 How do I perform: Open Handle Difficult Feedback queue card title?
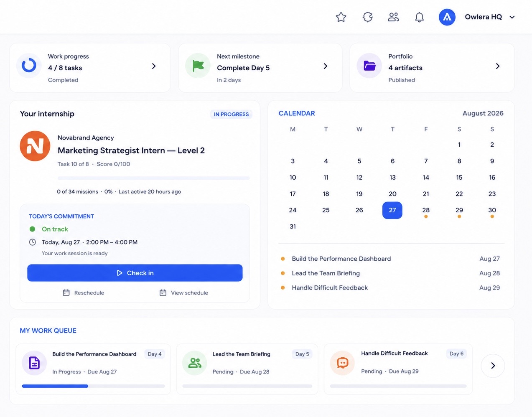[395, 353]
